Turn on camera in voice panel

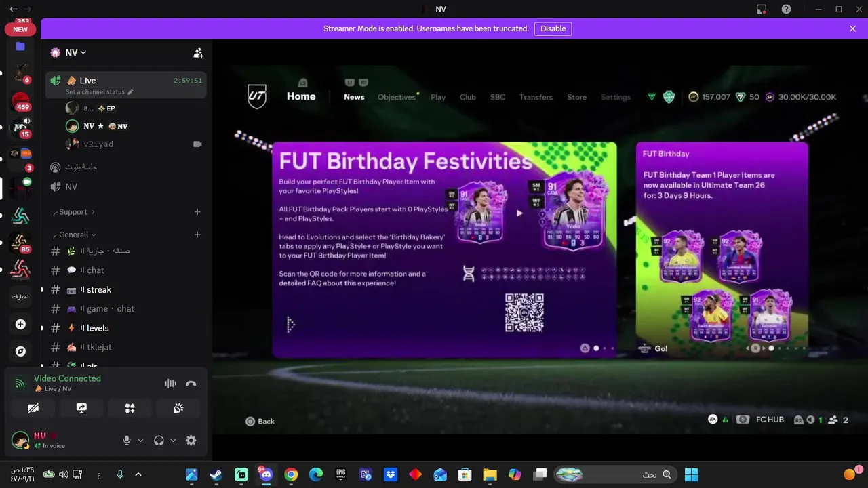point(33,408)
